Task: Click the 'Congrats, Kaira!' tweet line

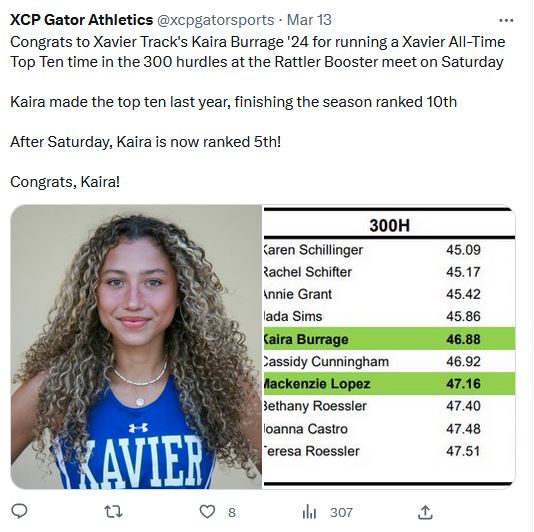Action: (x=65, y=182)
